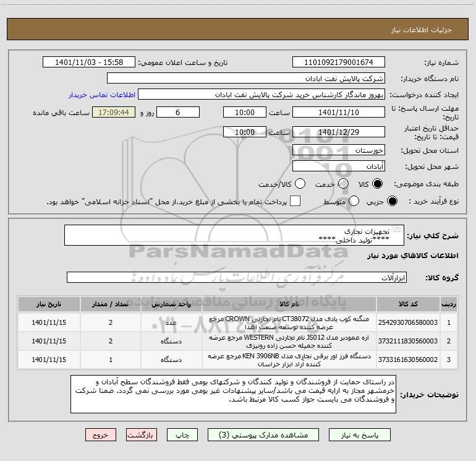Click the deadline hour 10:00 field

(245, 112)
